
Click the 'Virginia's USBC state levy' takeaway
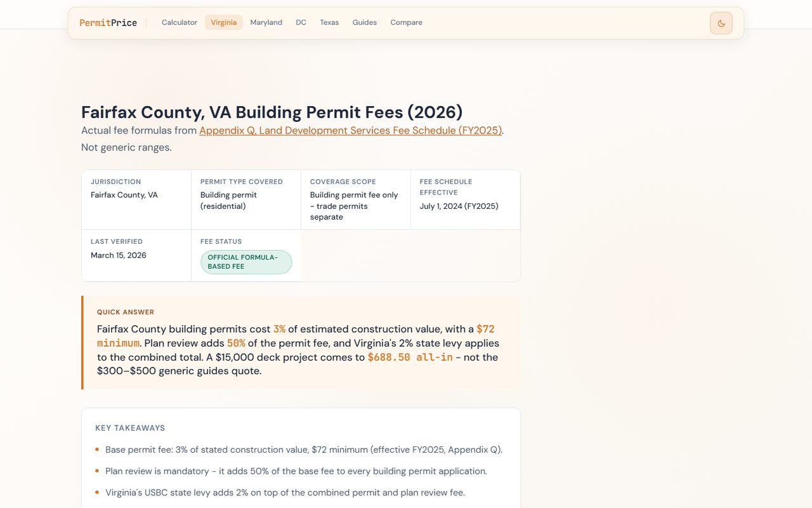[x=285, y=493]
